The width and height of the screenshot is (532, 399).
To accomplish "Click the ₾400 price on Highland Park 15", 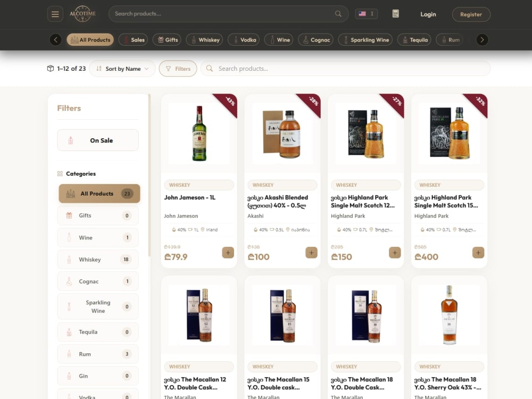I will coord(426,257).
